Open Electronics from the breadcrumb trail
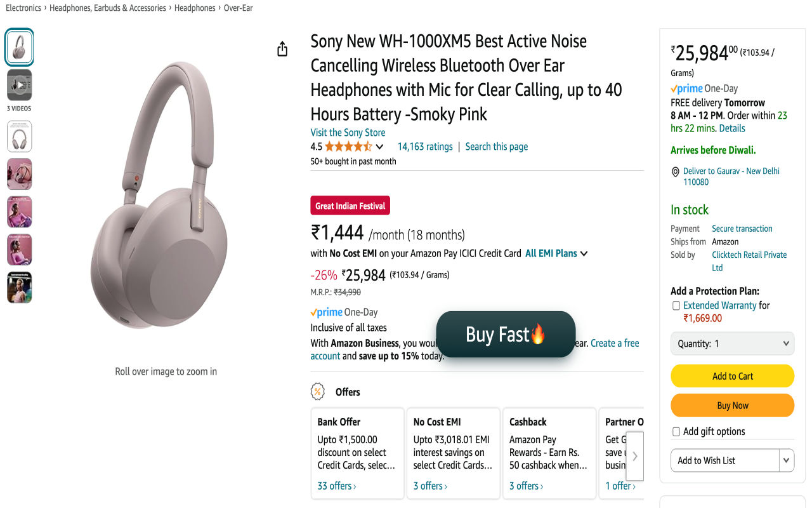 pos(23,8)
